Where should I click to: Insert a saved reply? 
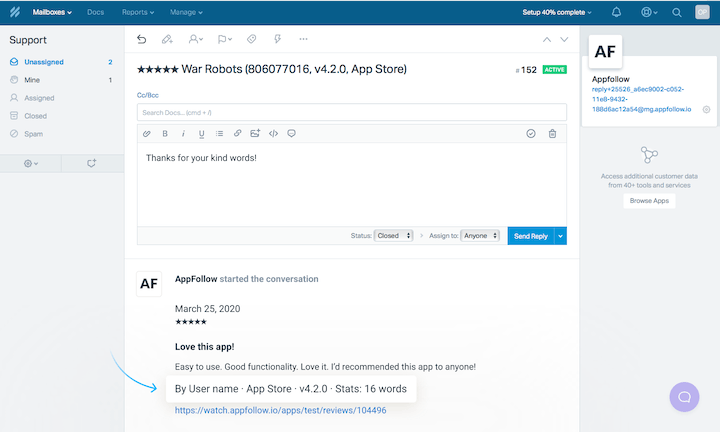coord(291,134)
